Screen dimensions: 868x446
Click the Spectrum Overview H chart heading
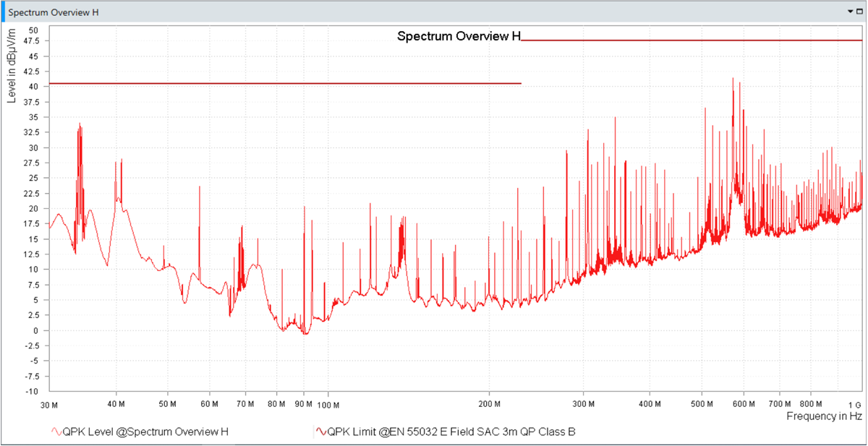[x=458, y=35]
